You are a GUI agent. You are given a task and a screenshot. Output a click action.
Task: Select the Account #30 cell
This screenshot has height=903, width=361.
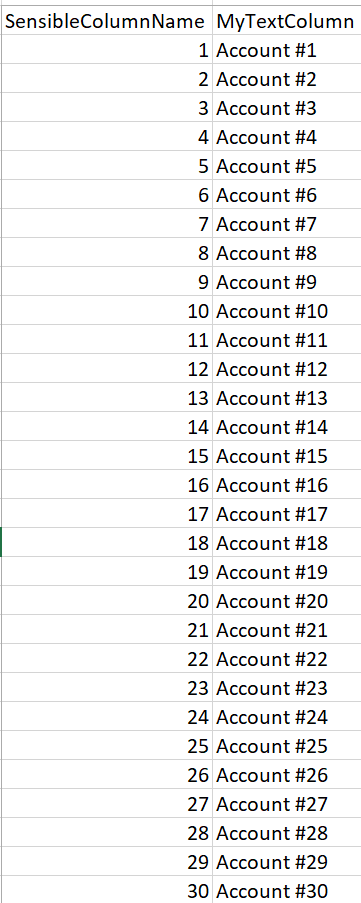pos(287,890)
